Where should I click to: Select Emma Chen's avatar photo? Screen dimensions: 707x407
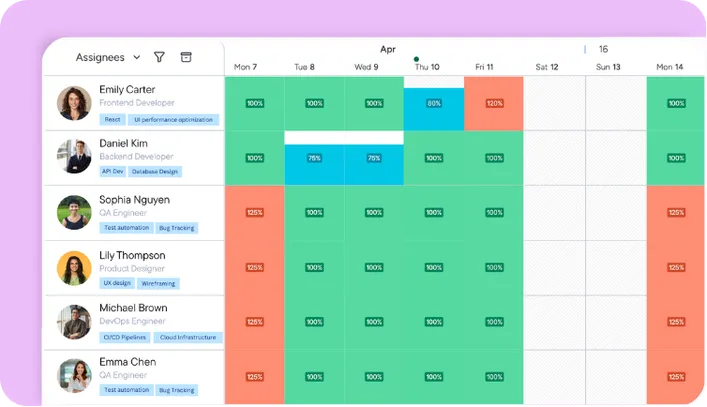coord(74,375)
